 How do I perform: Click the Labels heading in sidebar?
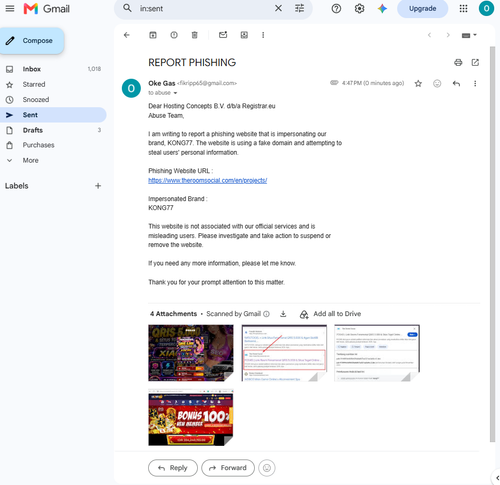[x=17, y=186]
